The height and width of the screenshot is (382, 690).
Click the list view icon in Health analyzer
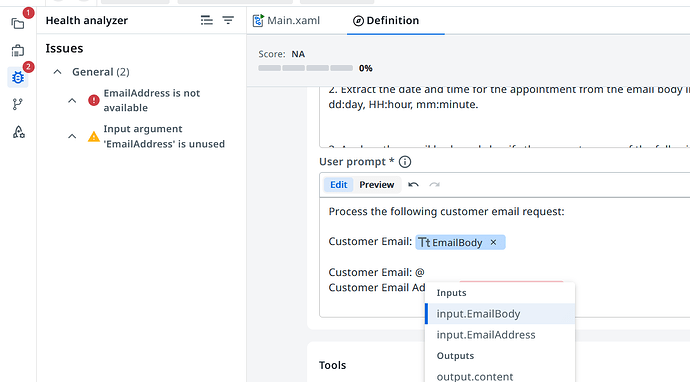(206, 20)
